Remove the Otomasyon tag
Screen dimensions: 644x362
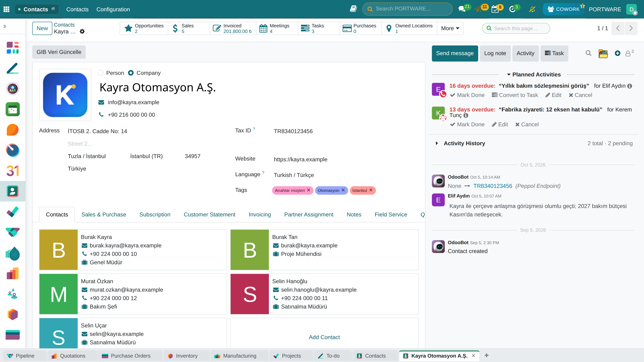[x=343, y=190]
